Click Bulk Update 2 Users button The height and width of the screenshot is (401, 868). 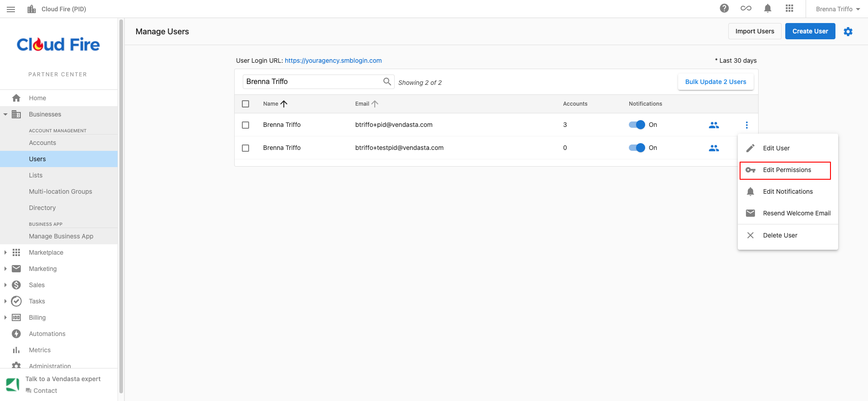[716, 82]
